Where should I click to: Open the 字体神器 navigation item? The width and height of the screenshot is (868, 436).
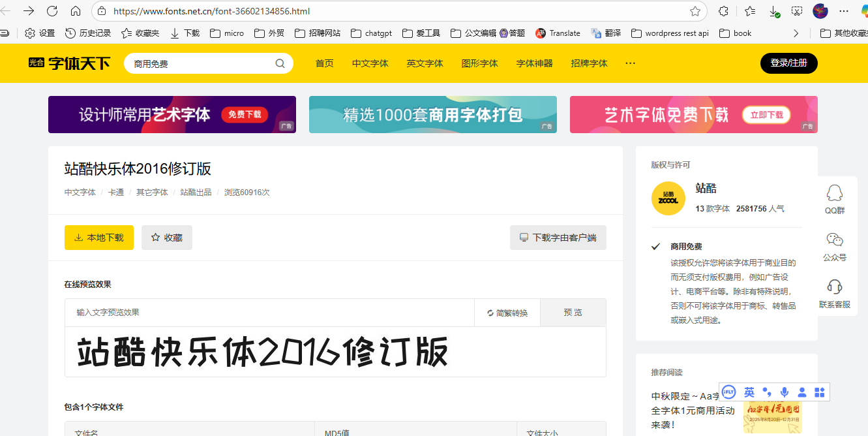pyautogui.click(x=534, y=63)
